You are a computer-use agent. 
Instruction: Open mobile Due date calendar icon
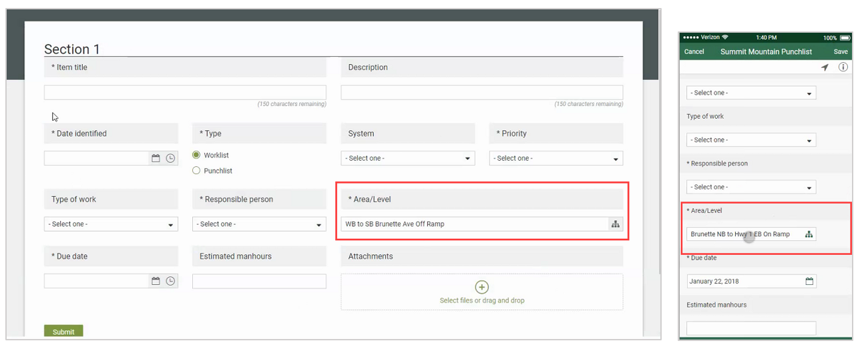[x=809, y=281]
